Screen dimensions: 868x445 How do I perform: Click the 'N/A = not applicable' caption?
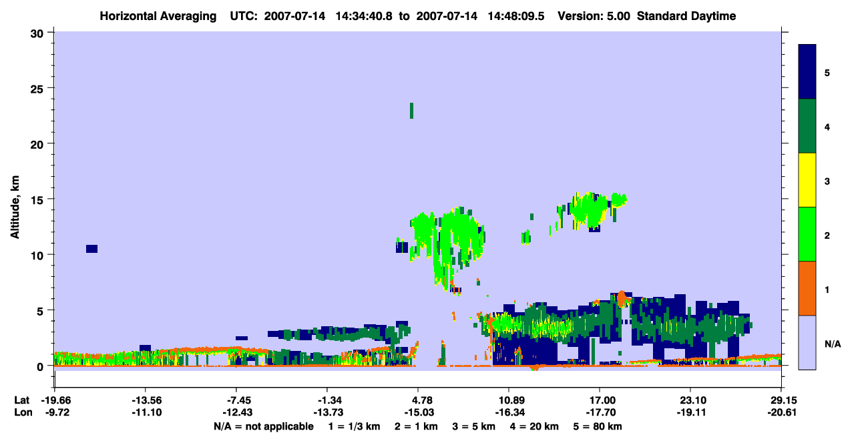tap(263, 426)
